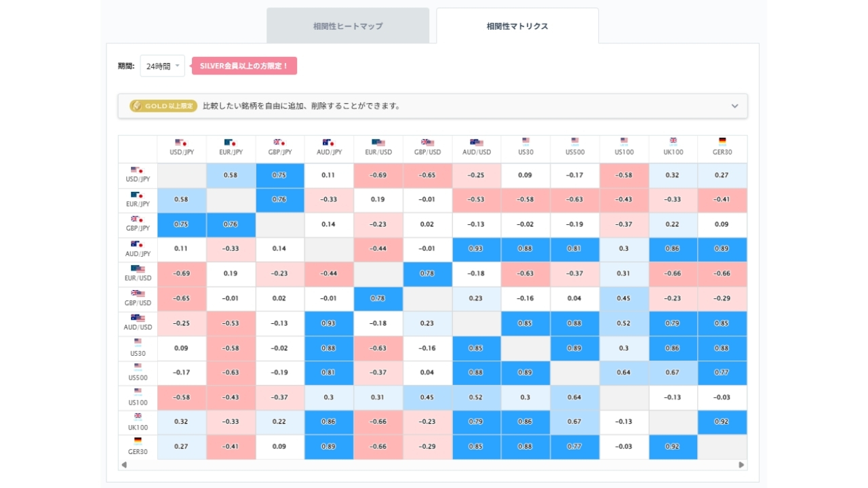
Task: Select −0.69 cell in USD/JPY row, EUR/USD column
Action: click(x=378, y=175)
